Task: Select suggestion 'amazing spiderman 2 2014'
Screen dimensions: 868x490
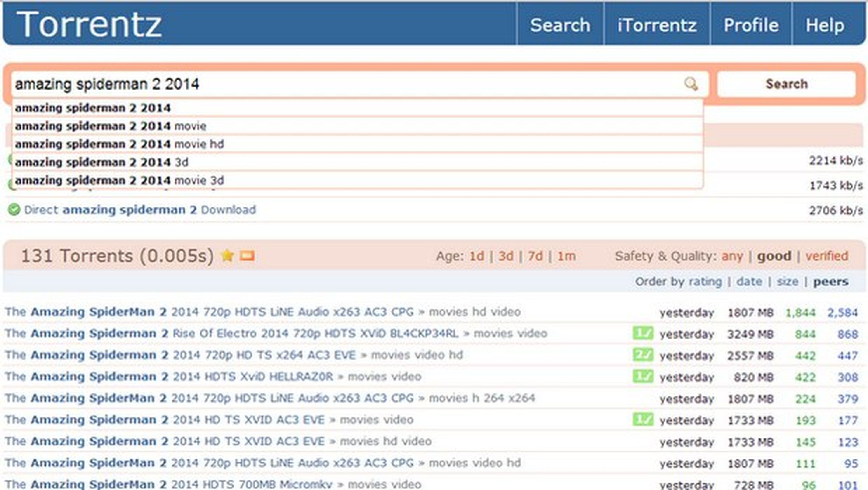Action: pyautogui.click(x=358, y=108)
